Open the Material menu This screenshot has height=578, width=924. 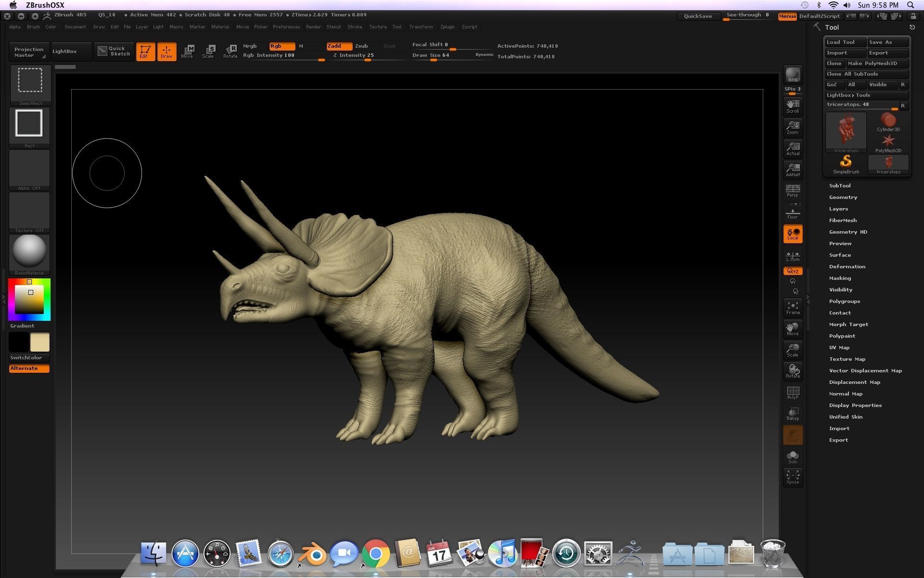point(220,27)
